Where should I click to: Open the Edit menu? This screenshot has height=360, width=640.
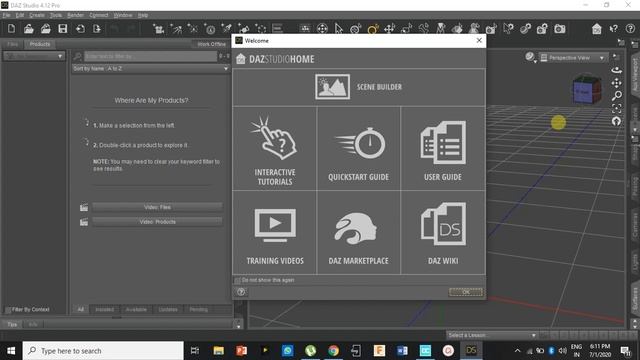(20, 15)
